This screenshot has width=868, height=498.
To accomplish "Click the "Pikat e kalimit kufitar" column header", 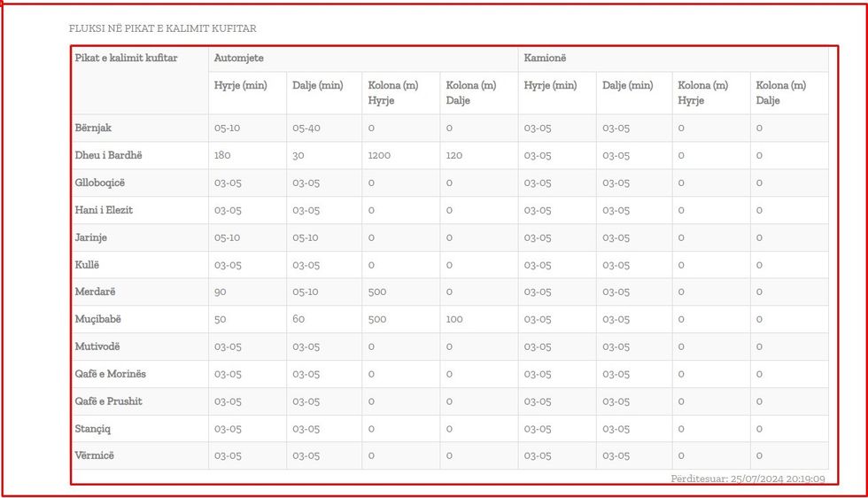I will [126, 58].
